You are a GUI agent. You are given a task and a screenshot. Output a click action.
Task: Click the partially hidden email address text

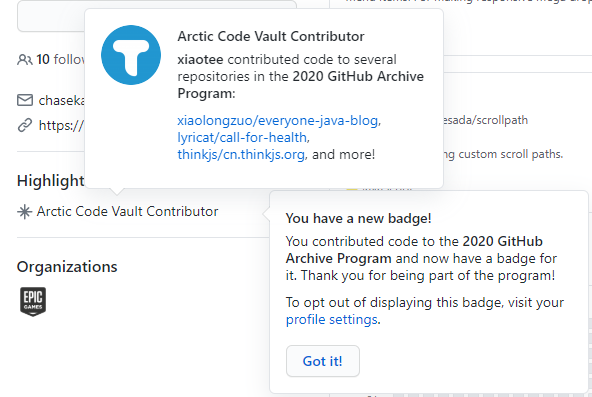click(x=62, y=100)
